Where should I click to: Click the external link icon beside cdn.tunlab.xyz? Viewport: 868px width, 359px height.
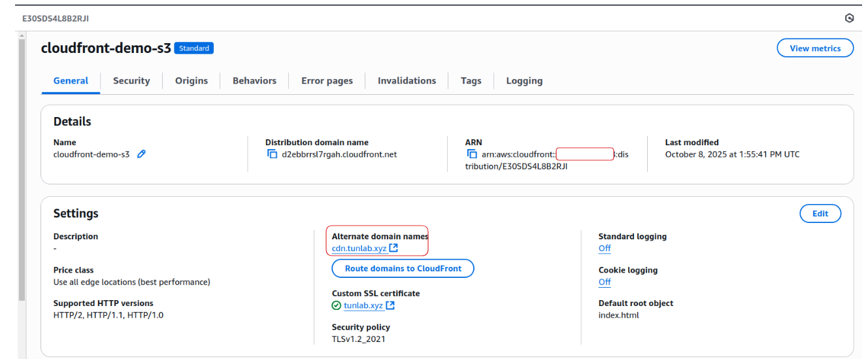point(393,248)
